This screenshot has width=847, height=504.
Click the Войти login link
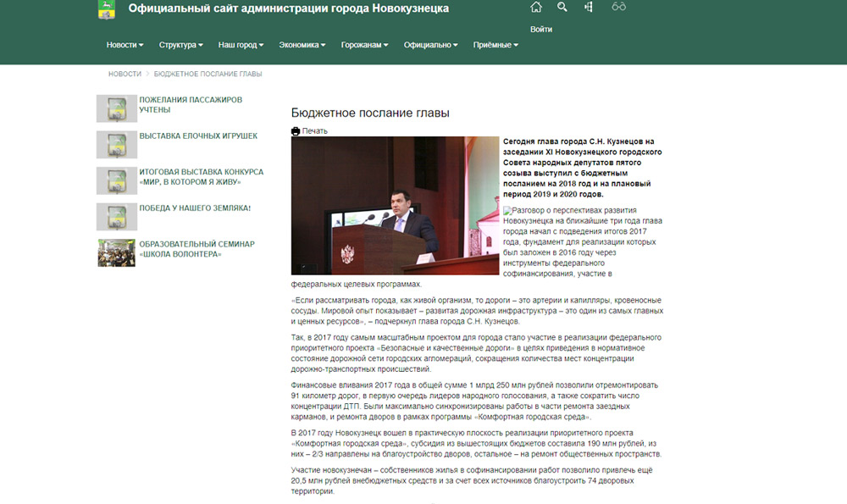point(541,29)
